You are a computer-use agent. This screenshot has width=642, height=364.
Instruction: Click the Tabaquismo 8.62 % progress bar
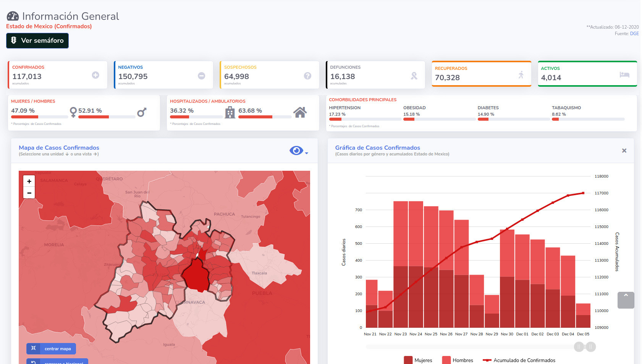[x=588, y=119]
